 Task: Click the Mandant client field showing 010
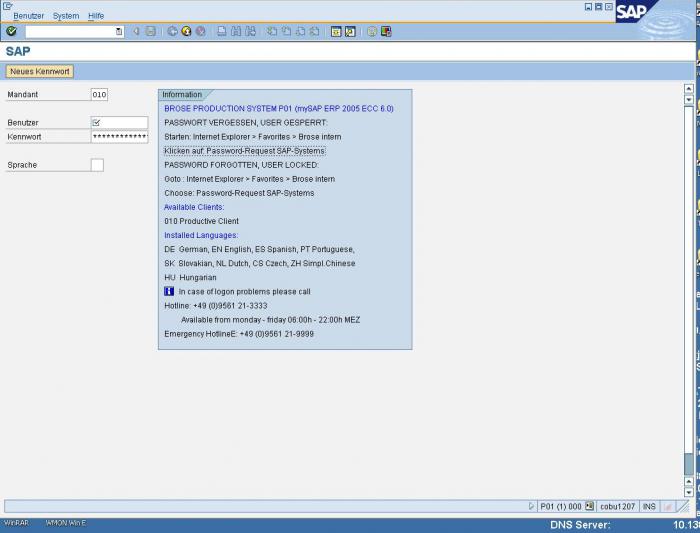[98, 95]
